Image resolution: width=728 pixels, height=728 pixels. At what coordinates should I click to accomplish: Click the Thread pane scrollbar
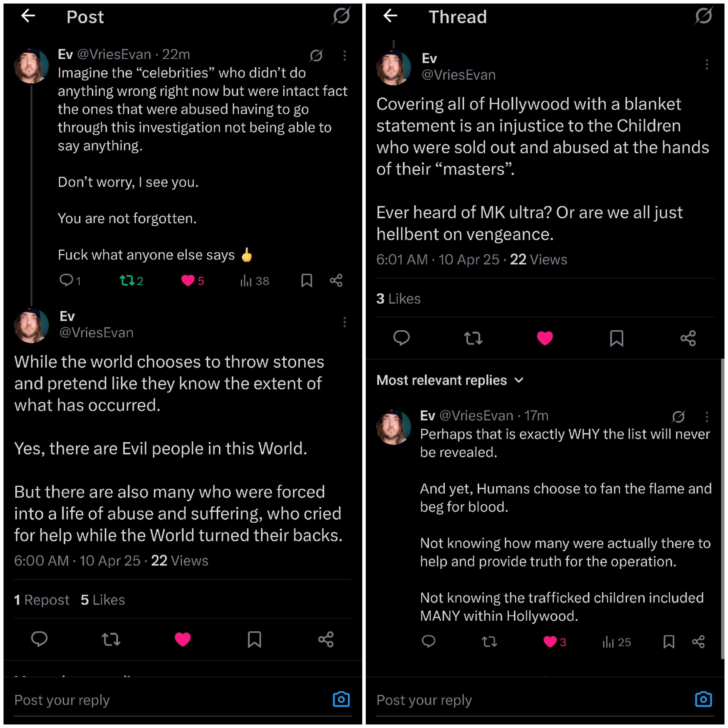click(x=722, y=509)
